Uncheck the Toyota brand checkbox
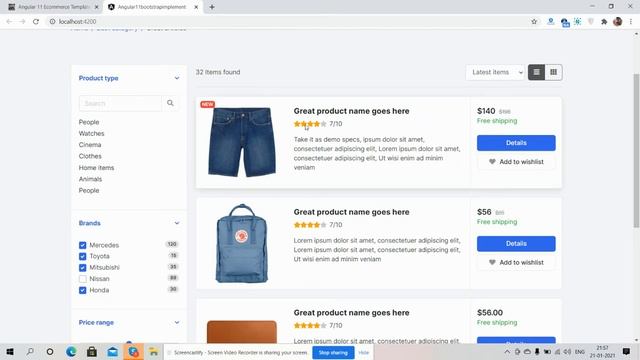The width and height of the screenshot is (640, 360). 82,256
